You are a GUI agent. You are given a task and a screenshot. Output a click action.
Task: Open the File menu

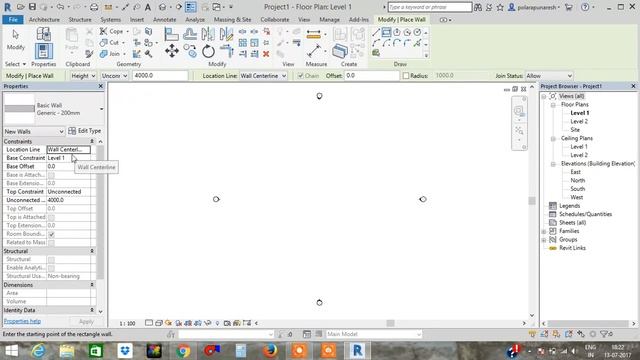pos(13,20)
